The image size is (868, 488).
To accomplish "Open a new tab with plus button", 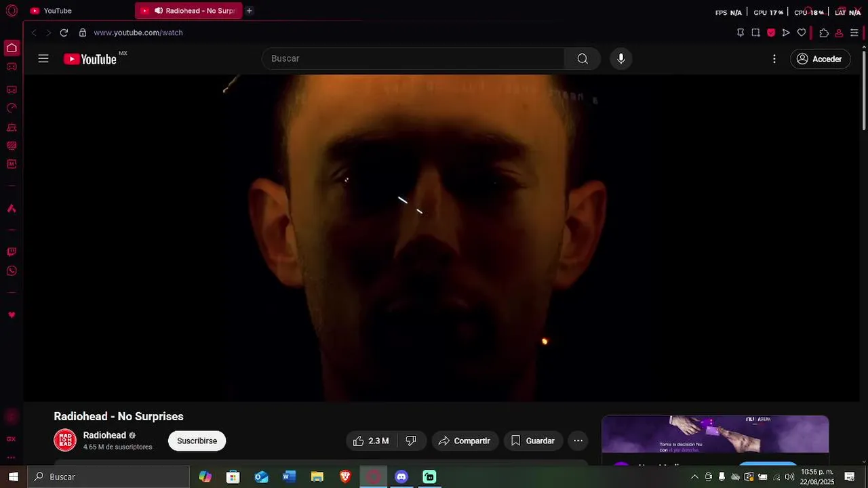I will tap(250, 11).
